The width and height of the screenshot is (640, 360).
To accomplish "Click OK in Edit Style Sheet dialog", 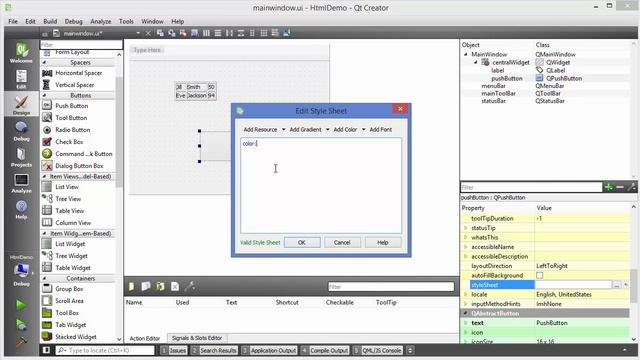I will click(302, 242).
